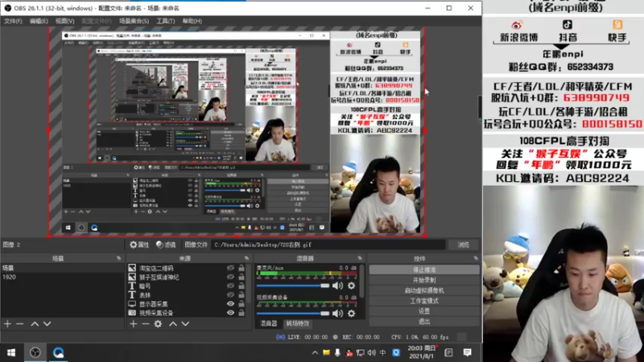Toggle visibility of the 淘宝店二维码 source
644x362 pixels.
(x=230, y=268)
